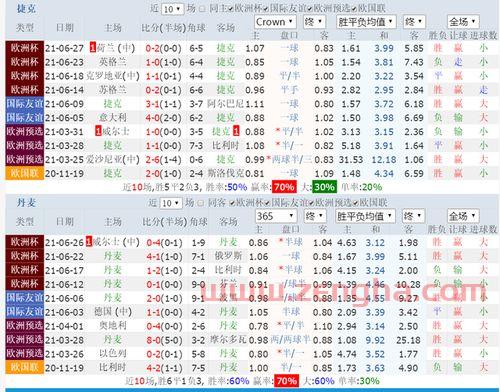Image resolution: width=500 pixels, height=392 pixels.
Task: Uncheck 欧洲杯 filter in 捷克 section
Action: [230, 9]
